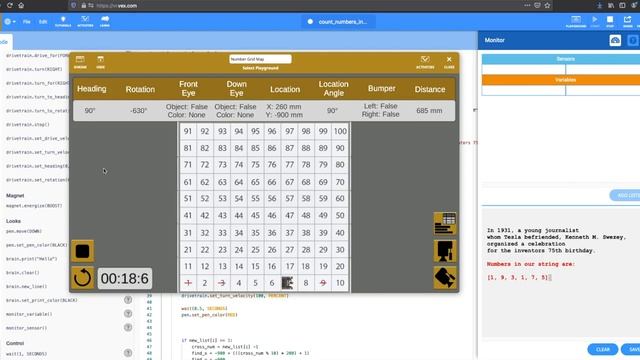
Task: Click cell 91 on the number grid
Action: coord(188,131)
